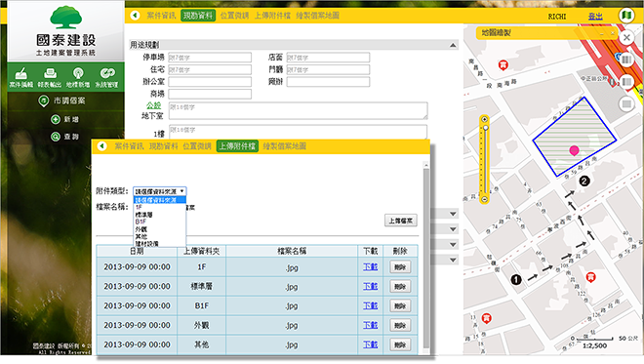This screenshot has height=364, width=644.
Task: Click the 國泰建設 tree logo
Action: [x=66, y=18]
